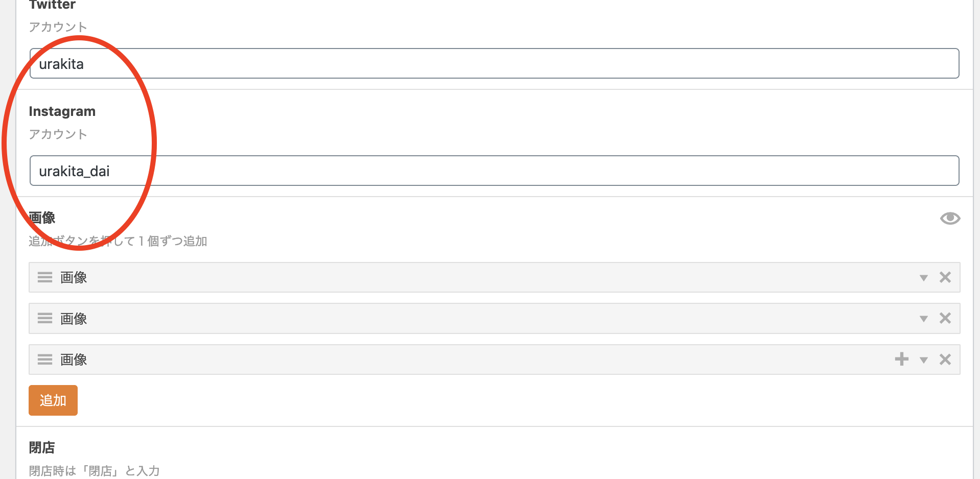Expand the third 画像 row arrow
The width and height of the screenshot is (980, 479).
tap(924, 360)
